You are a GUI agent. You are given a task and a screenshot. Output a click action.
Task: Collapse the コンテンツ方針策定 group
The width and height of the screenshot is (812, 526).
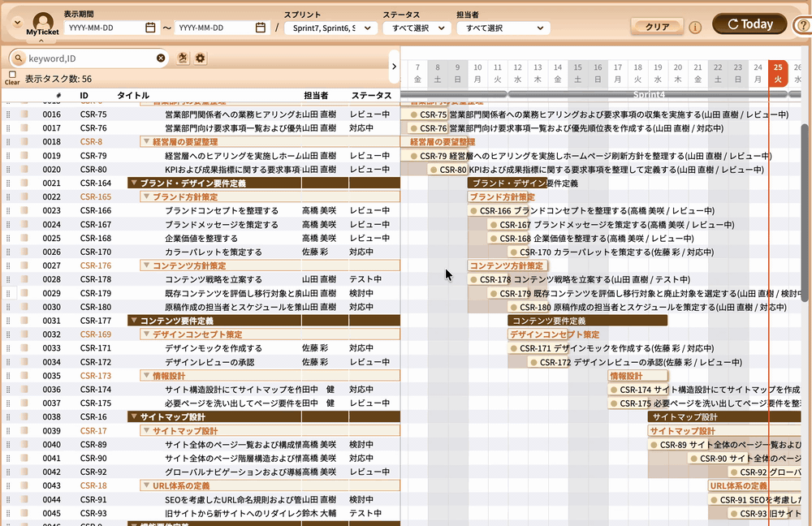146,265
